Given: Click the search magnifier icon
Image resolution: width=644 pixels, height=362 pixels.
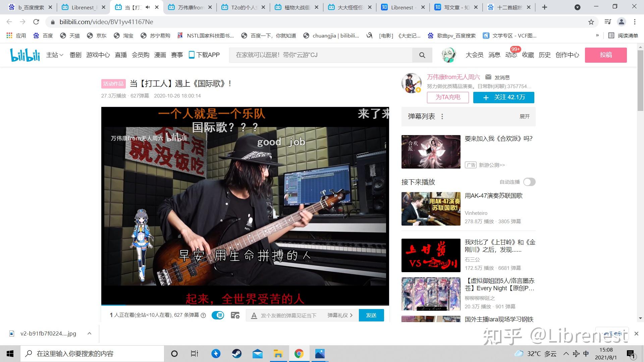Looking at the screenshot, I should [422, 55].
